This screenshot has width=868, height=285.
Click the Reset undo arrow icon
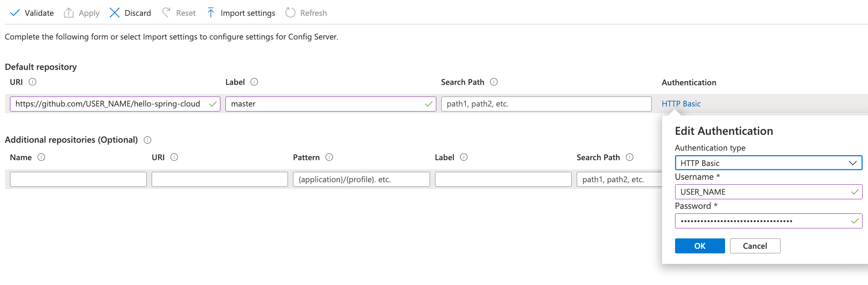[x=166, y=12]
